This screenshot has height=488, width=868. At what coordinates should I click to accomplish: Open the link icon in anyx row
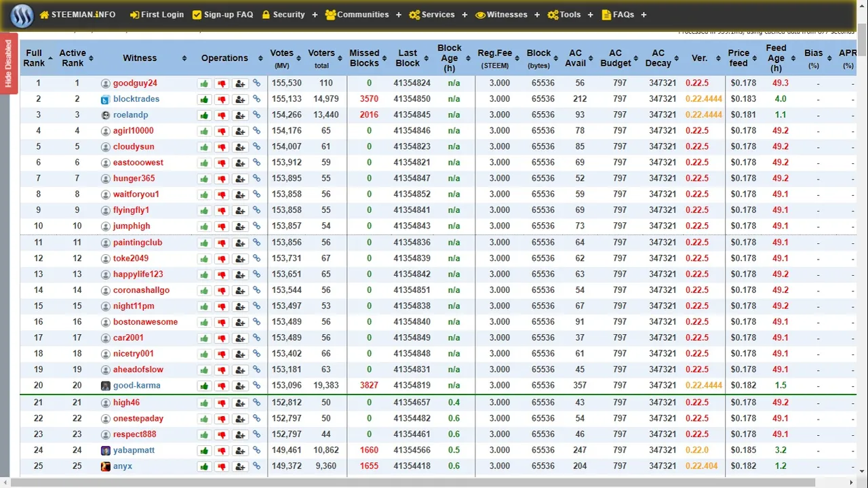point(257,466)
